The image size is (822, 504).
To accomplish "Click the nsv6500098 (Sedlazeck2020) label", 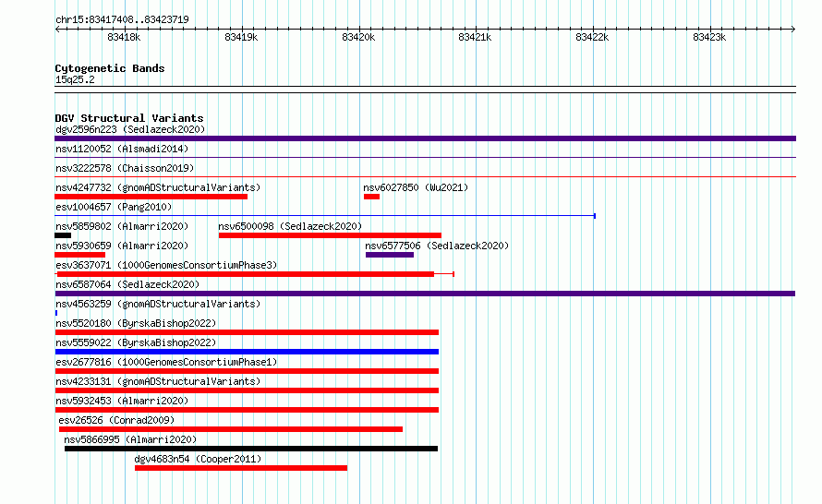I will 290,226.
